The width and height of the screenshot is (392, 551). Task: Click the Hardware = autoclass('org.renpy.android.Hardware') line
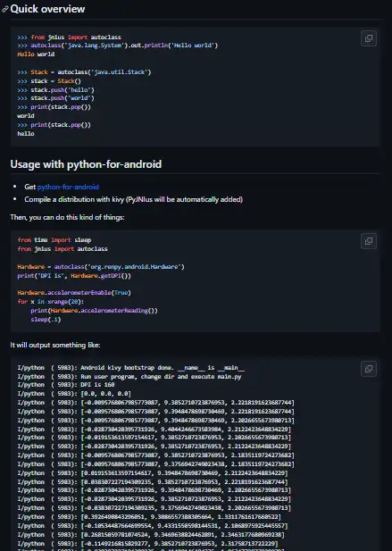pos(101,267)
